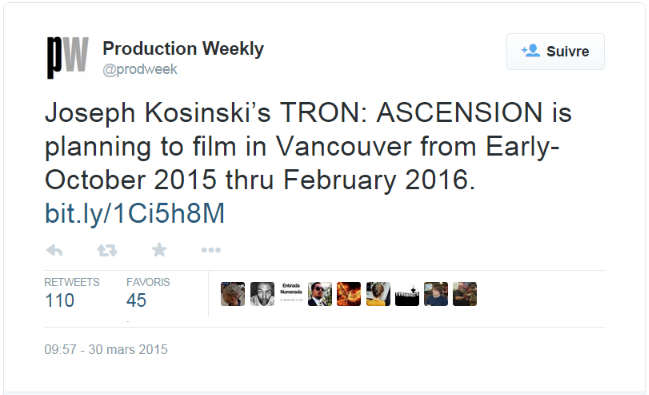Open the 09:57 - 30 mars 2015 timestamp
Image resolution: width=649 pixels, height=395 pixels.
point(106,349)
